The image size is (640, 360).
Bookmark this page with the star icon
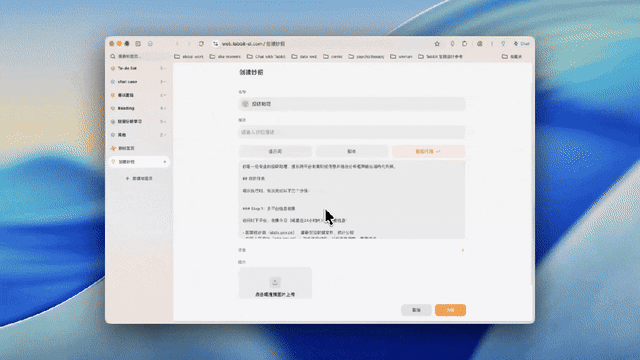tap(437, 44)
